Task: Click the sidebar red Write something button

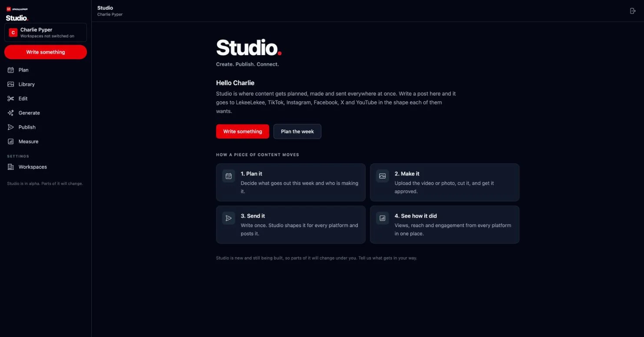Action: pos(46,52)
